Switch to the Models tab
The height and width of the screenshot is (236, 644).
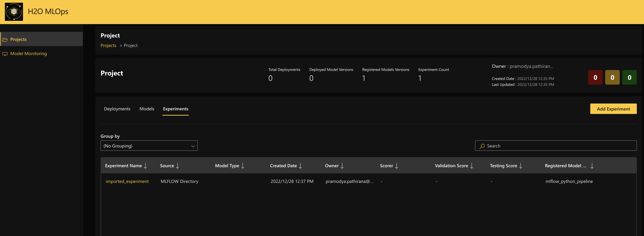147,109
